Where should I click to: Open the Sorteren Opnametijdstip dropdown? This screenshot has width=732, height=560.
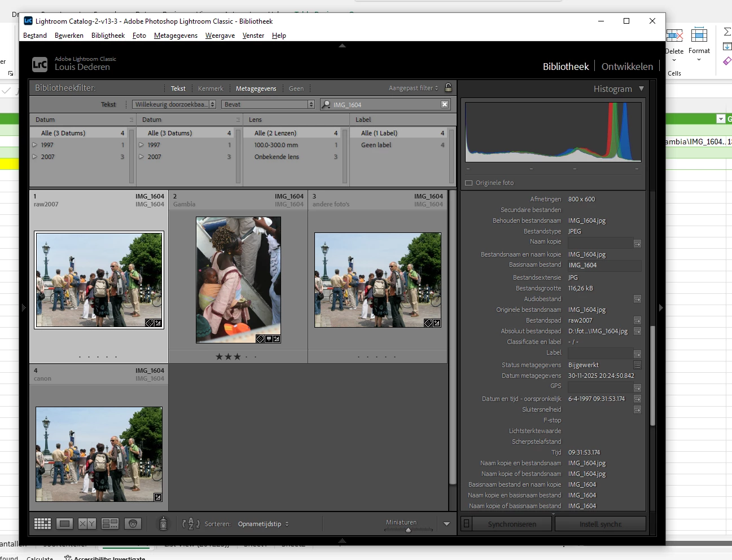[264, 524]
